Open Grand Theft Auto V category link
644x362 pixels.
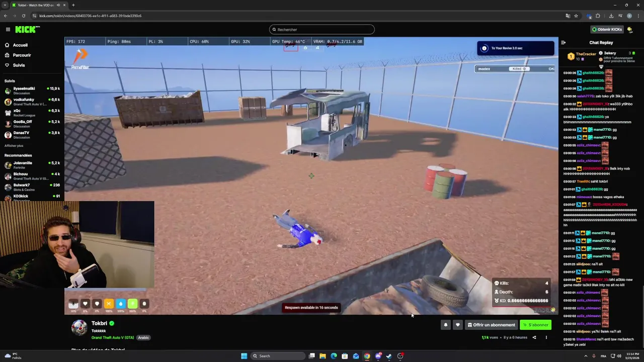(x=113, y=338)
